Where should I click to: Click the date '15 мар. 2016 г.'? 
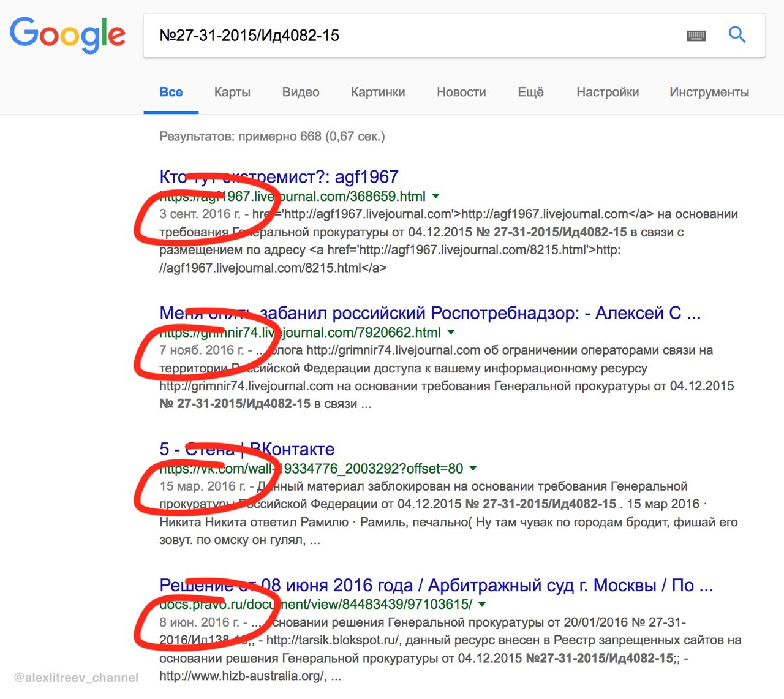[x=203, y=486]
